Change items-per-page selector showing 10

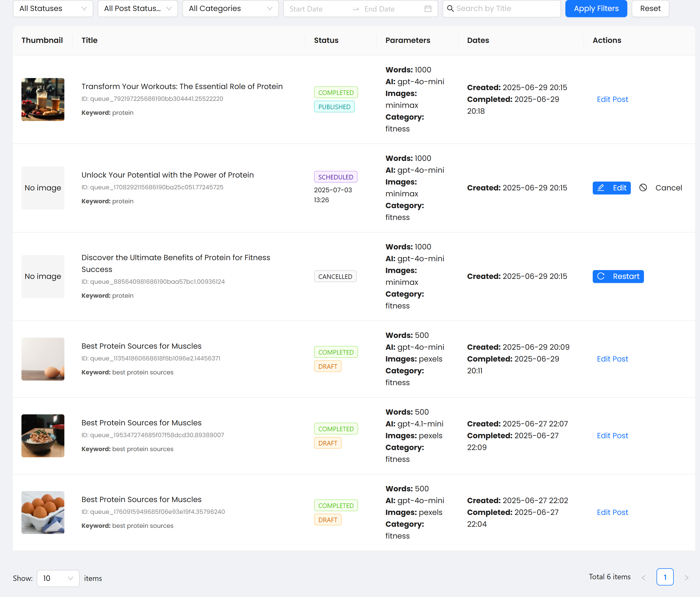pyautogui.click(x=58, y=578)
